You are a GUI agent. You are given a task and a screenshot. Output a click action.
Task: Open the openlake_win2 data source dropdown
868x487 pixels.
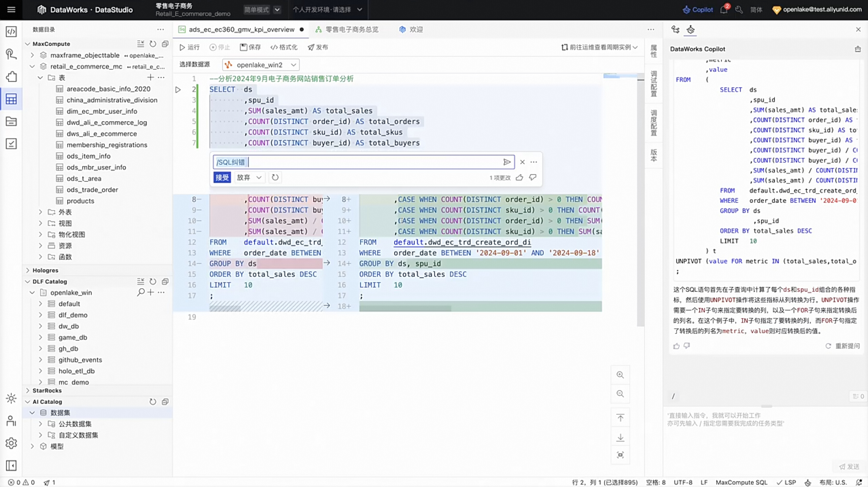click(261, 65)
